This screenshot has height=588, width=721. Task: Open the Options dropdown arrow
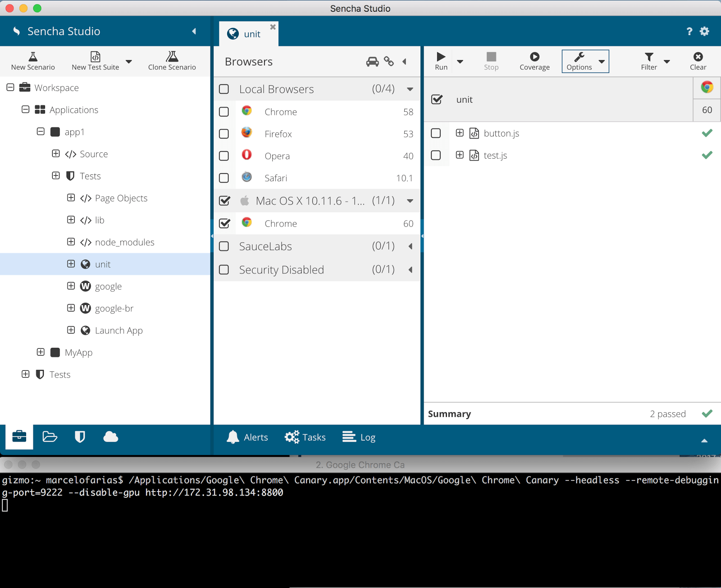tap(602, 62)
